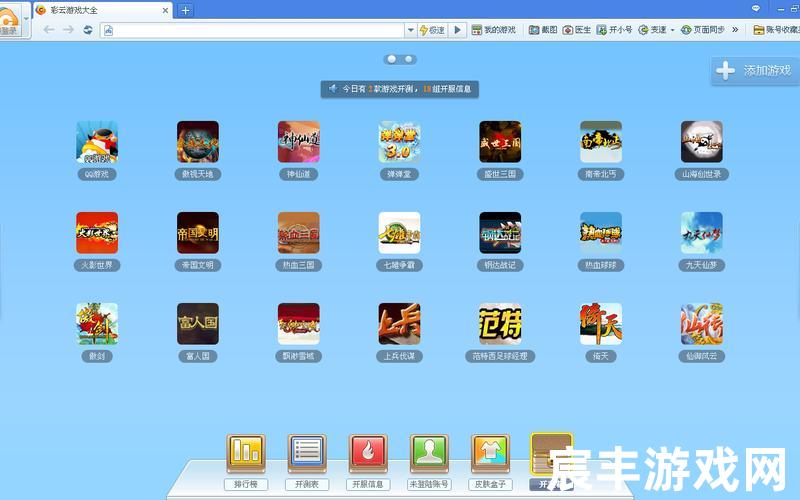Launch the 上兵伐谋 game icon
The width and height of the screenshot is (800, 500).
pyautogui.click(x=399, y=324)
